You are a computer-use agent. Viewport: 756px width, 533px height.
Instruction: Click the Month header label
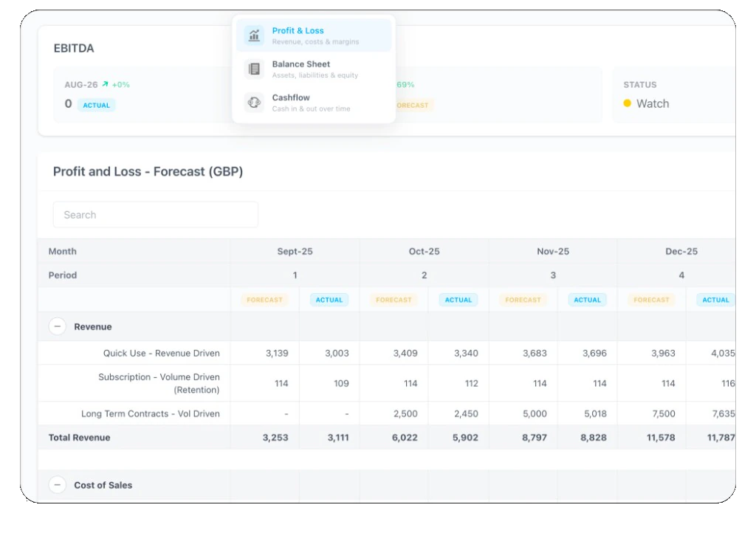[x=62, y=251]
